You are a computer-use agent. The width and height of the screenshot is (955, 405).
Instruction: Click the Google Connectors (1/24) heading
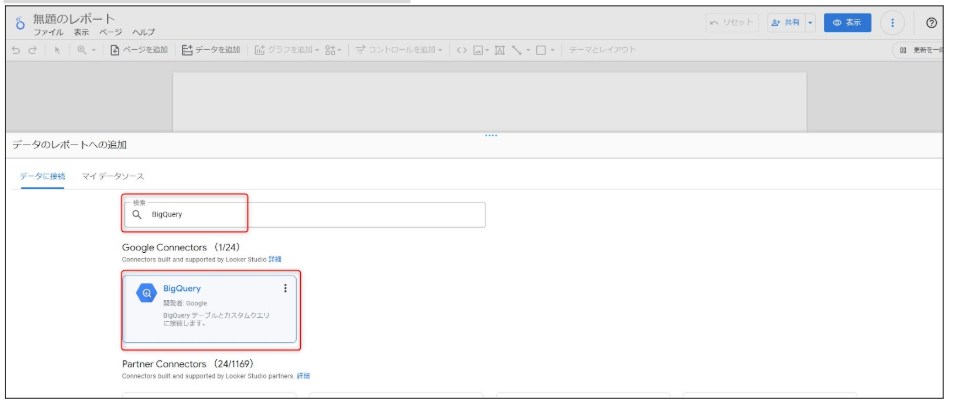coord(181,248)
